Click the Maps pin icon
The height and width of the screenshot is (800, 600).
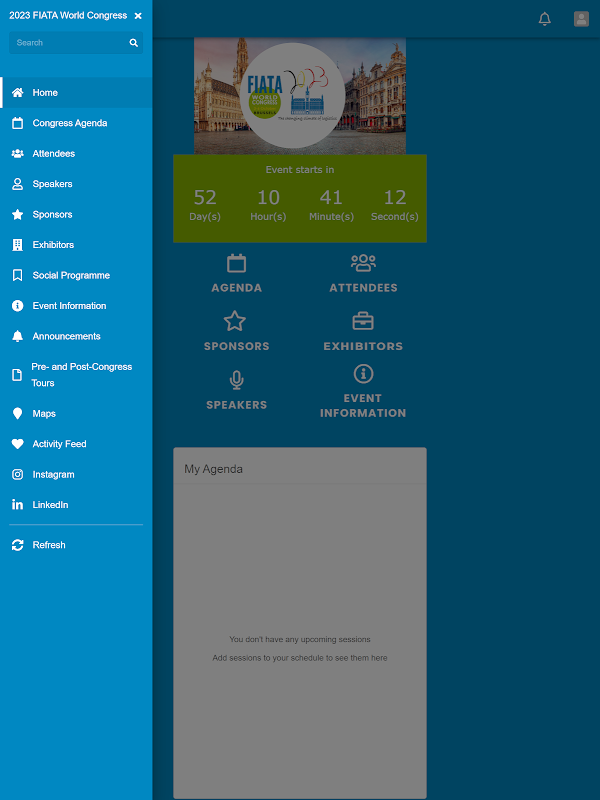tap(17, 413)
